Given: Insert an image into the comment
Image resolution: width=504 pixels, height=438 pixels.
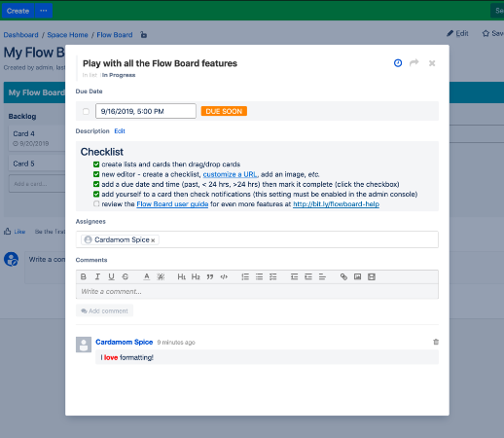Looking at the screenshot, I should [x=358, y=276].
